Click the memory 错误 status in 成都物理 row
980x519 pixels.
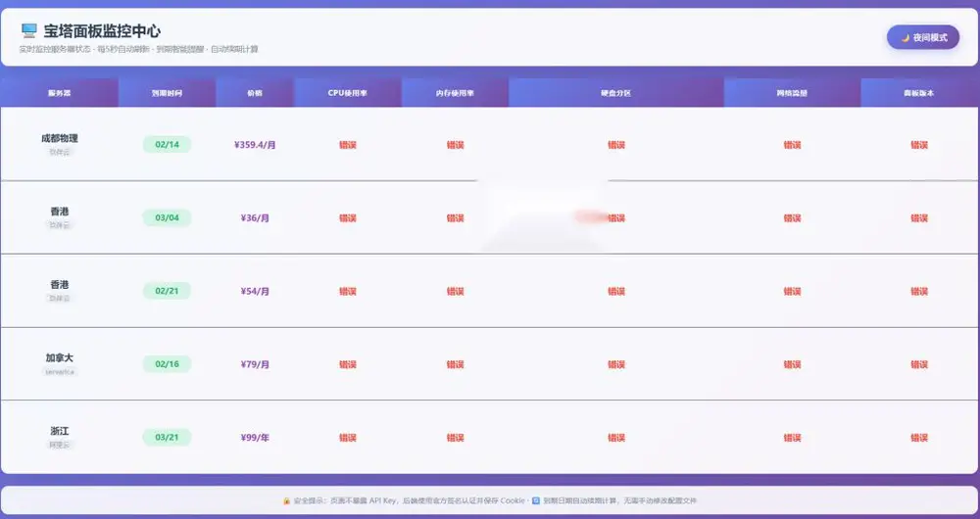(455, 145)
